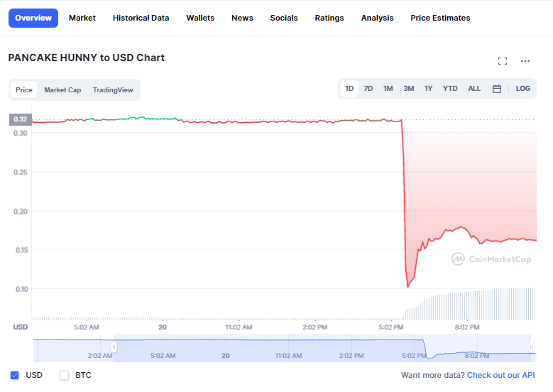Click right handle of range selector
The image size is (553, 392).
coord(531,347)
